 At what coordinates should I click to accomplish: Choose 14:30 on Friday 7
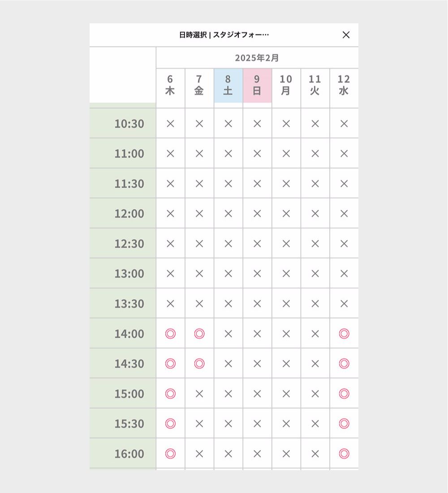coord(199,364)
